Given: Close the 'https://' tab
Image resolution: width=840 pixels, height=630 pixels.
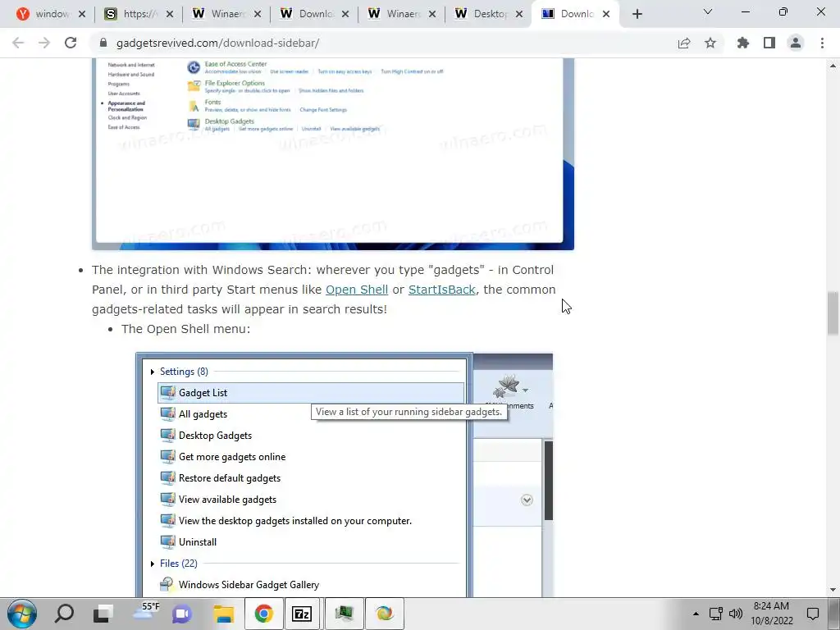Looking at the screenshot, I should [x=170, y=15].
